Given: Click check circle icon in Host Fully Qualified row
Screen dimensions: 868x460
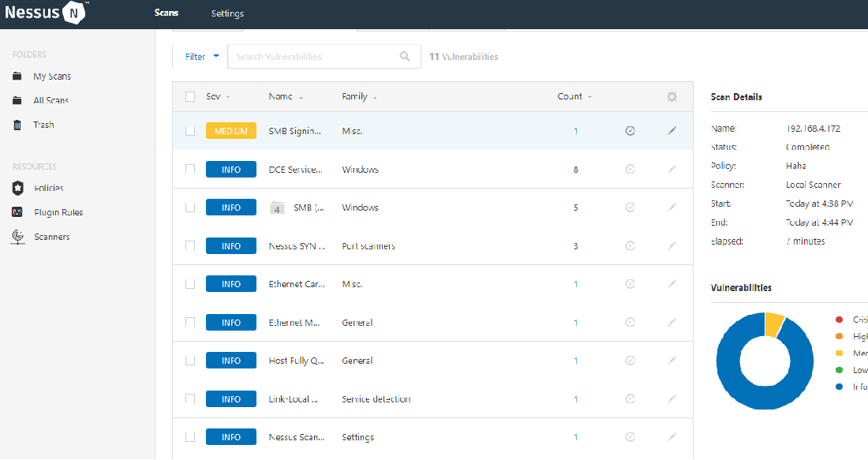Looking at the screenshot, I should coord(630,361).
